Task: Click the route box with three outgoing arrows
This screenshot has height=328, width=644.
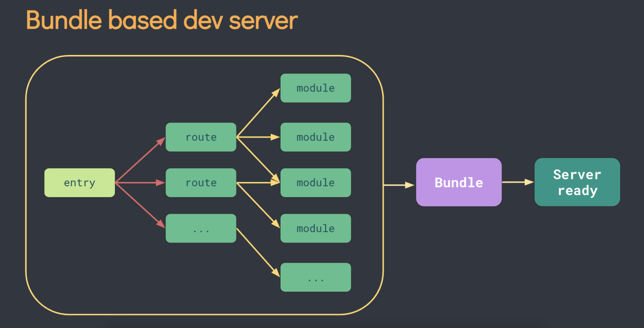Action: (x=201, y=137)
